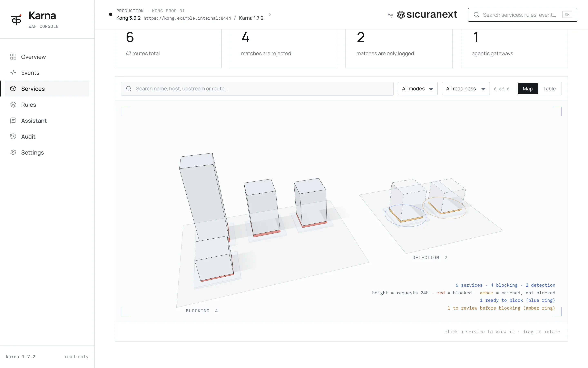This screenshot has height=368, width=588.
Task: Click the ⌘K shortcut badge
Action: pos(567,15)
